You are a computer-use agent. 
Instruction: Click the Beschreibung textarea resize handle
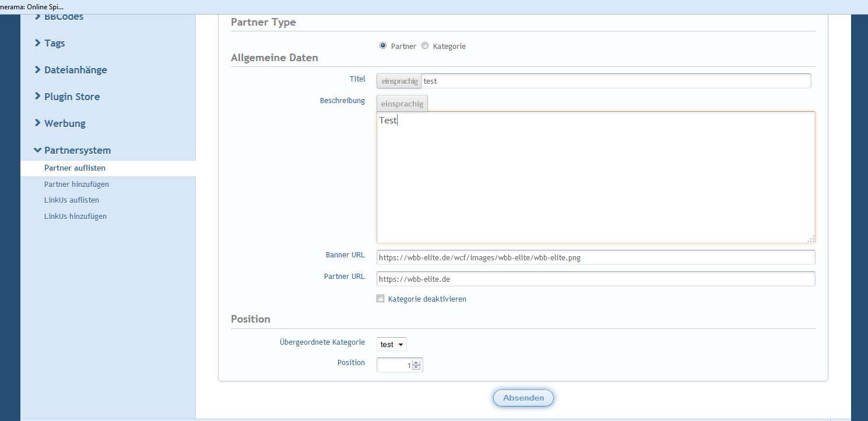pos(810,239)
